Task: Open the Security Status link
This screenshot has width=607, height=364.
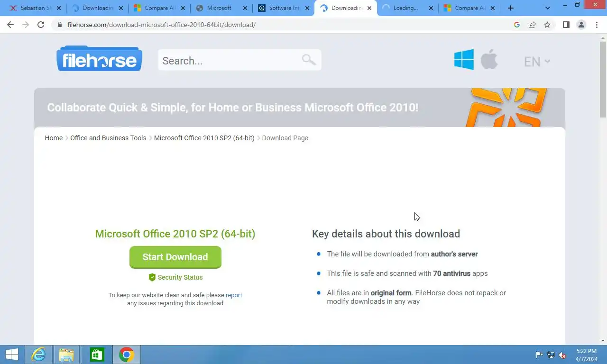Action: click(180, 277)
